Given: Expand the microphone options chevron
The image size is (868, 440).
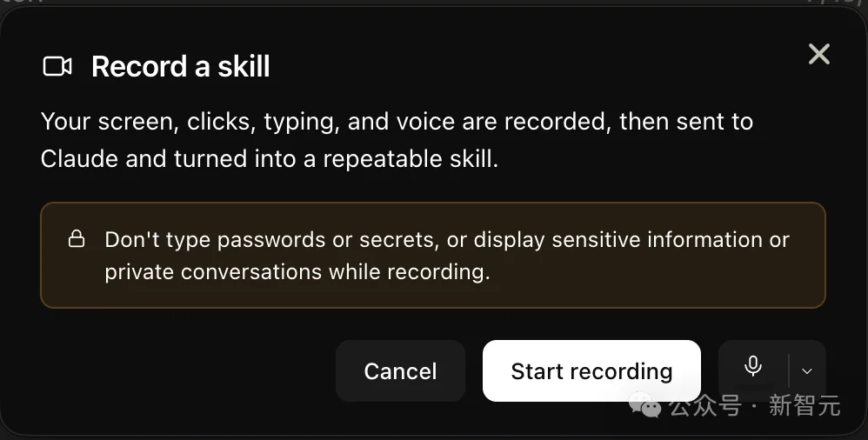Looking at the screenshot, I should [807, 370].
